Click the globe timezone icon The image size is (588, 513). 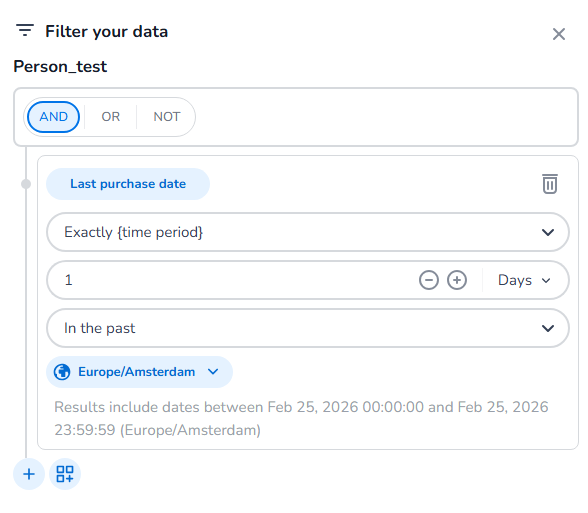click(62, 372)
